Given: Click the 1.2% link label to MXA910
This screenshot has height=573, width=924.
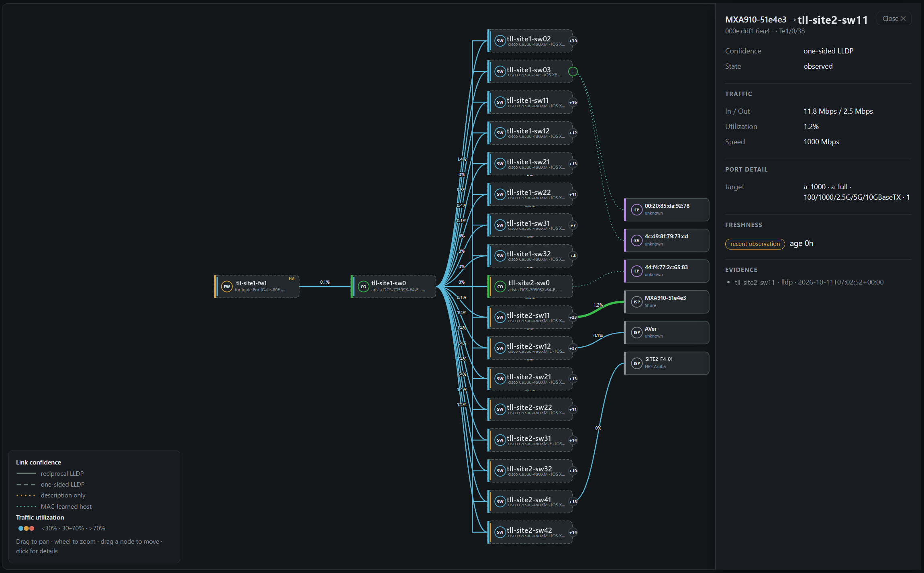Looking at the screenshot, I should pyautogui.click(x=598, y=305).
